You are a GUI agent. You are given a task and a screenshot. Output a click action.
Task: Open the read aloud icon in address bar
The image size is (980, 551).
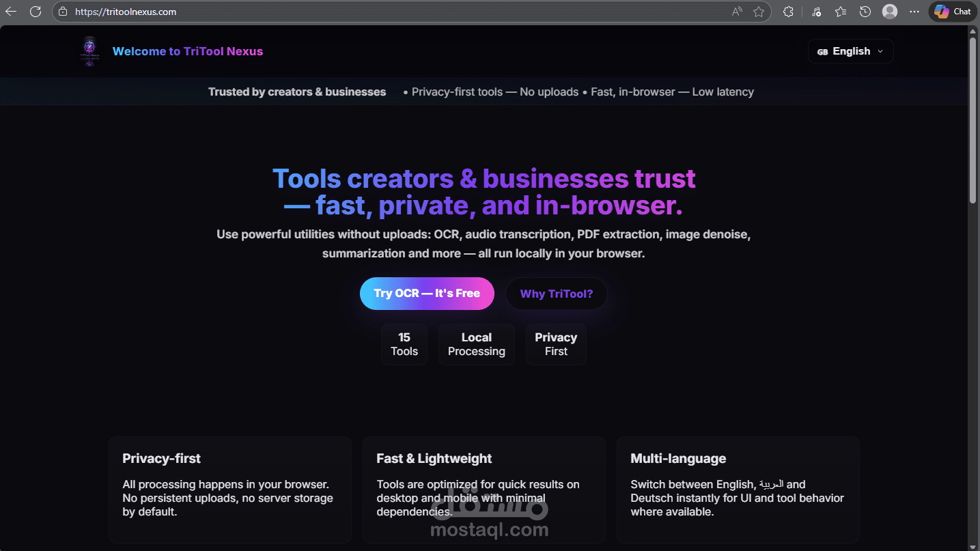737,12
